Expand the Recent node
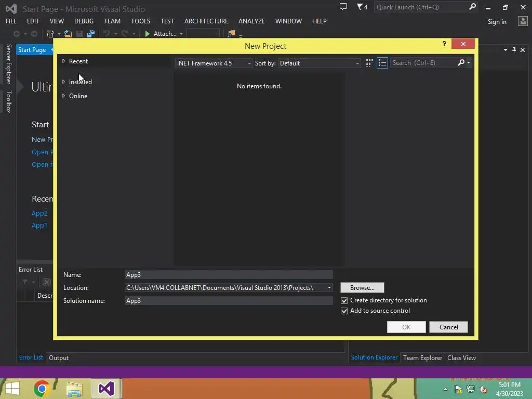 point(63,61)
